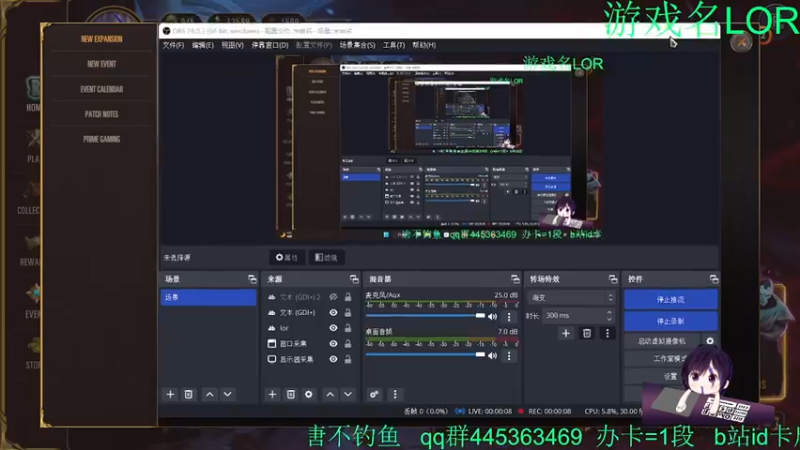Mute the 麦克风/Aux speaker icon

click(493, 317)
